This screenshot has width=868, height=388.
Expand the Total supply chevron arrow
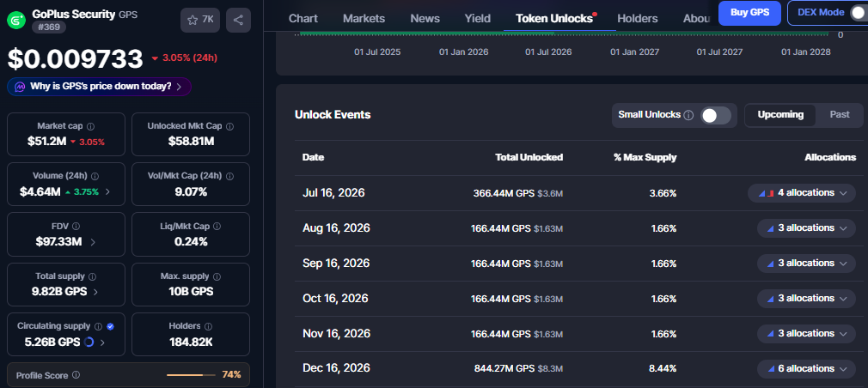tap(95, 292)
